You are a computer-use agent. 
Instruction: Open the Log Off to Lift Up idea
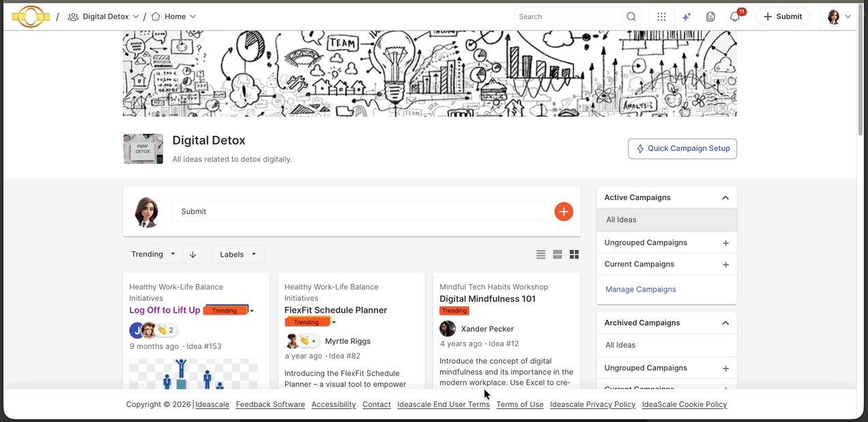(164, 310)
